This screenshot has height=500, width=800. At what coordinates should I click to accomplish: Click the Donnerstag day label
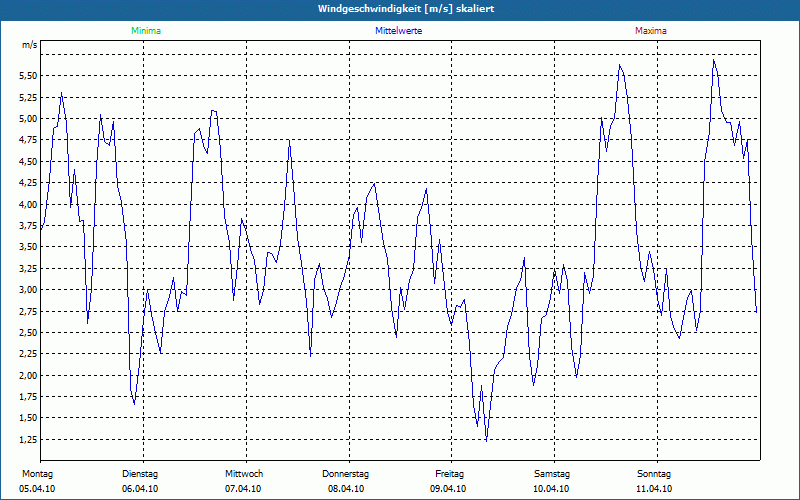345,474
